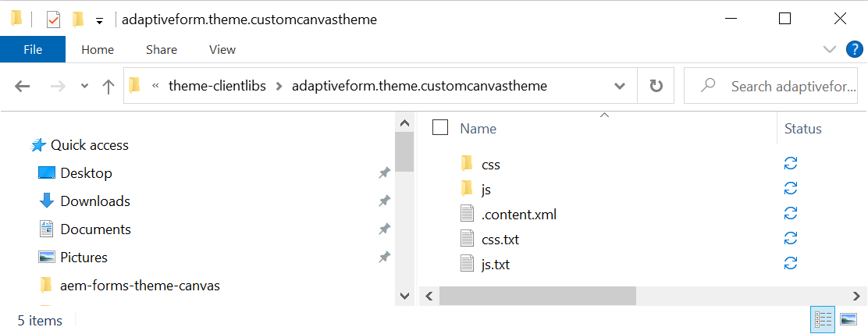Image resolution: width=868 pixels, height=334 pixels.
Task: Expand the ribbon with the chevron
Action: [830, 49]
